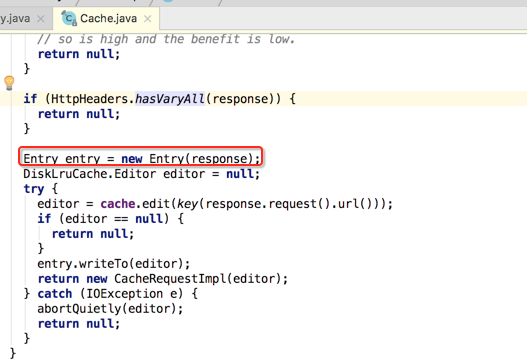
Task: Click the key method call in edit line
Action: tap(187, 204)
